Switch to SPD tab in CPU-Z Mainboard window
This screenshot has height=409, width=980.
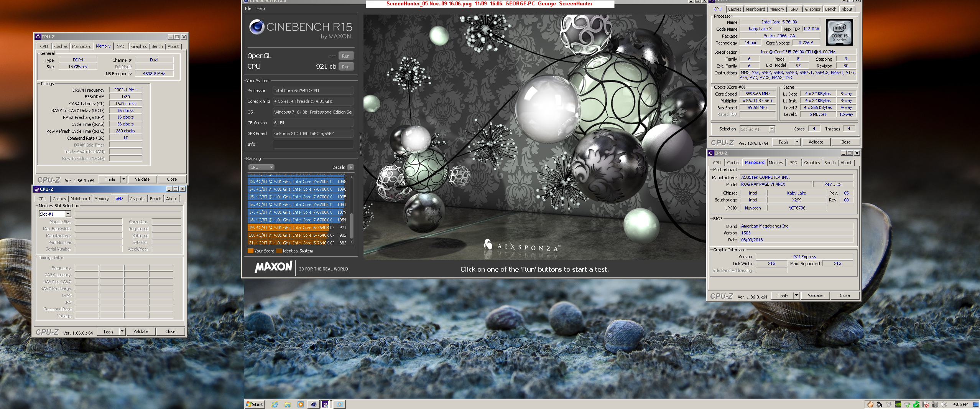[793, 163]
